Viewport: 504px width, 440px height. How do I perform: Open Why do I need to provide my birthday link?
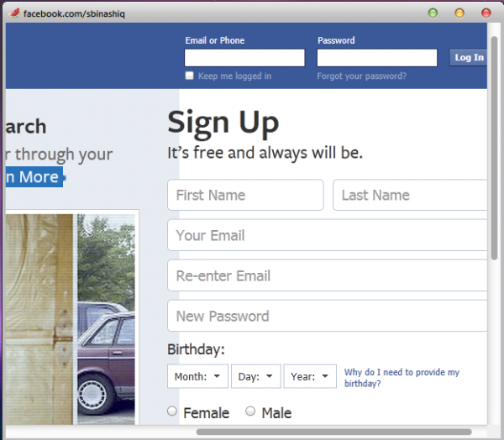[x=402, y=378]
